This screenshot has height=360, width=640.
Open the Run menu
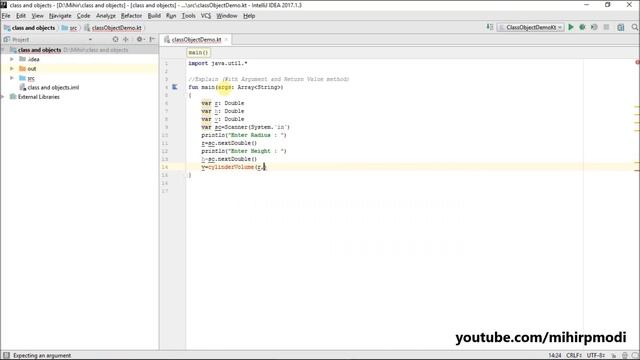tap(171, 16)
